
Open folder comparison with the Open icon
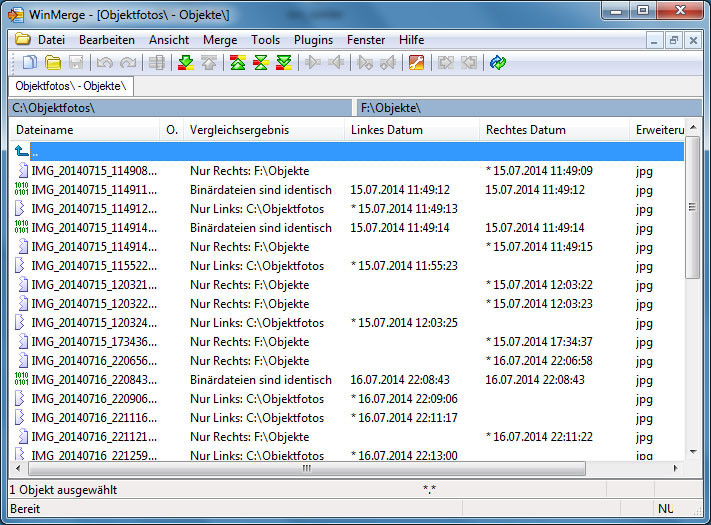(53, 62)
